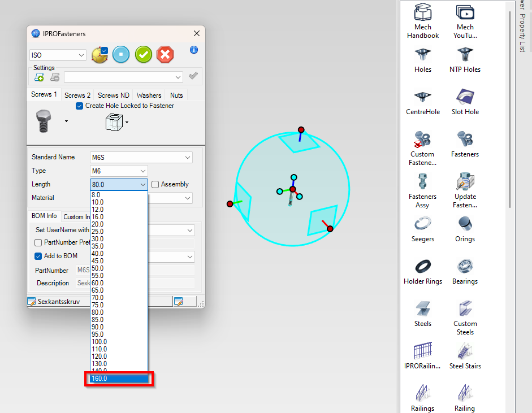This screenshot has height=413, width=532.
Task: Collapse the Length dropdown showing 80.0
Action: coord(119,184)
